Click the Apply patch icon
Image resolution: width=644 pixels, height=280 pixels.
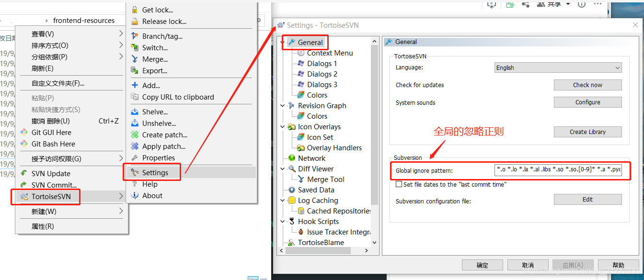[x=135, y=146]
